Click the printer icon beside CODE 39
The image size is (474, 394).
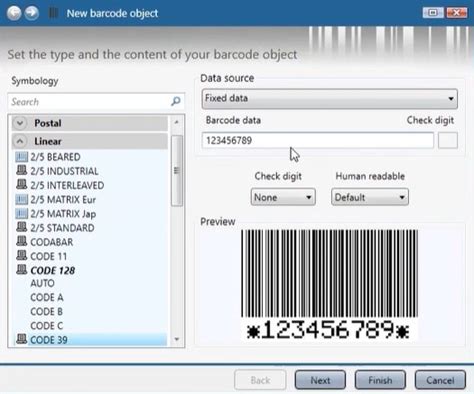22,339
